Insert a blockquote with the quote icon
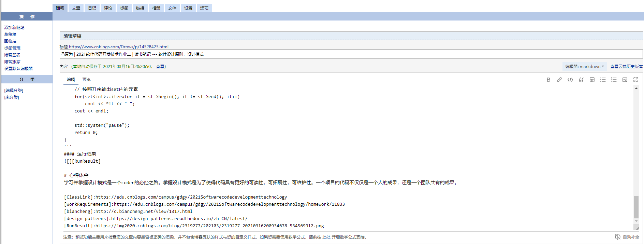 (581, 80)
